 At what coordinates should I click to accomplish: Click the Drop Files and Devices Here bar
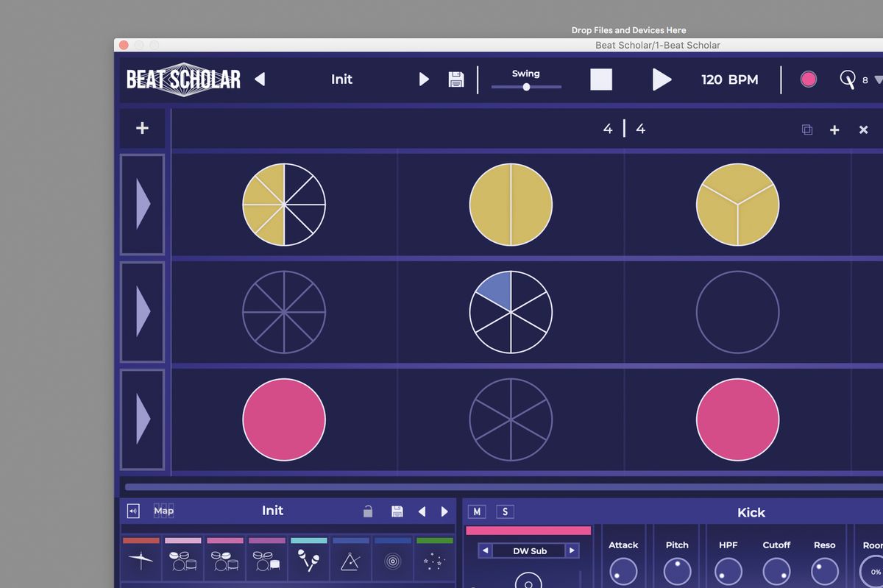628,30
